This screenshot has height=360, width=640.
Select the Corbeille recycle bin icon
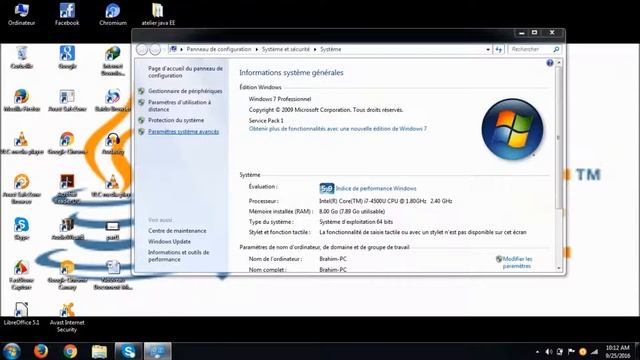pyautogui.click(x=22, y=57)
